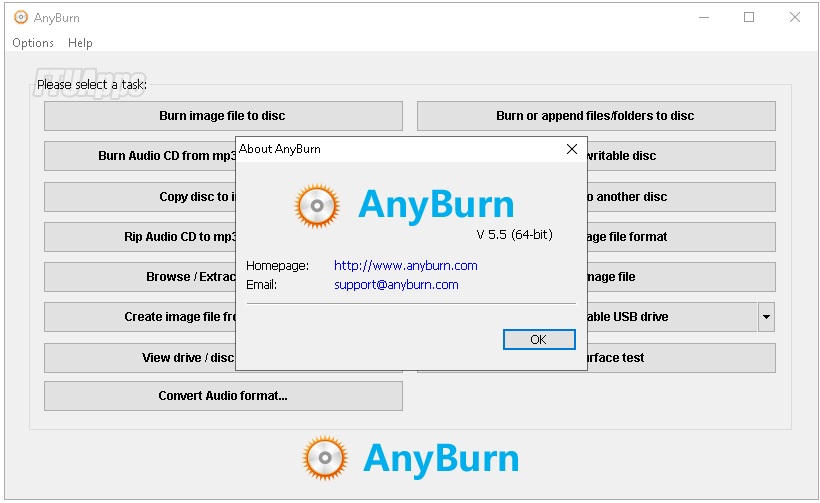Maximize the AnyBurn window

click(x=749, y=17)
